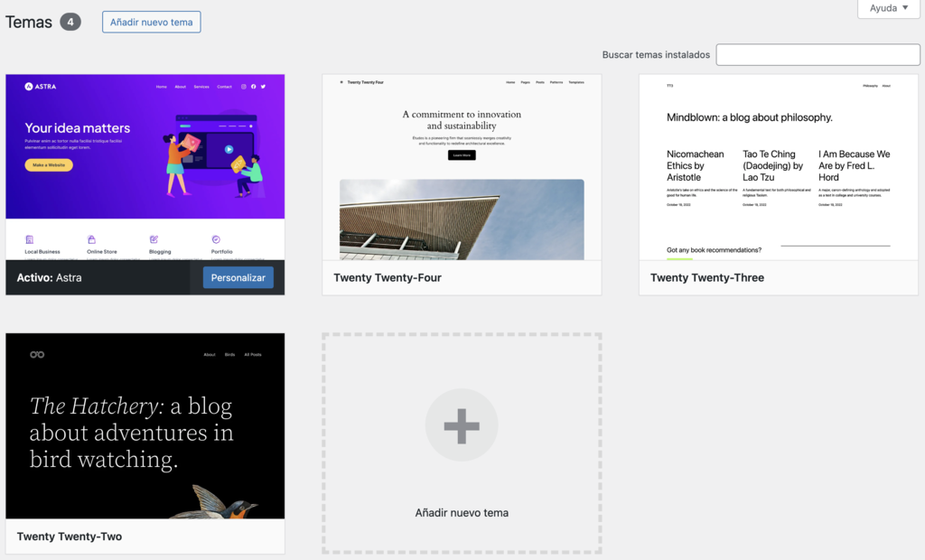
Task: Click 'Make a Website' button in Astra preview
Action: tap(49, 165)
